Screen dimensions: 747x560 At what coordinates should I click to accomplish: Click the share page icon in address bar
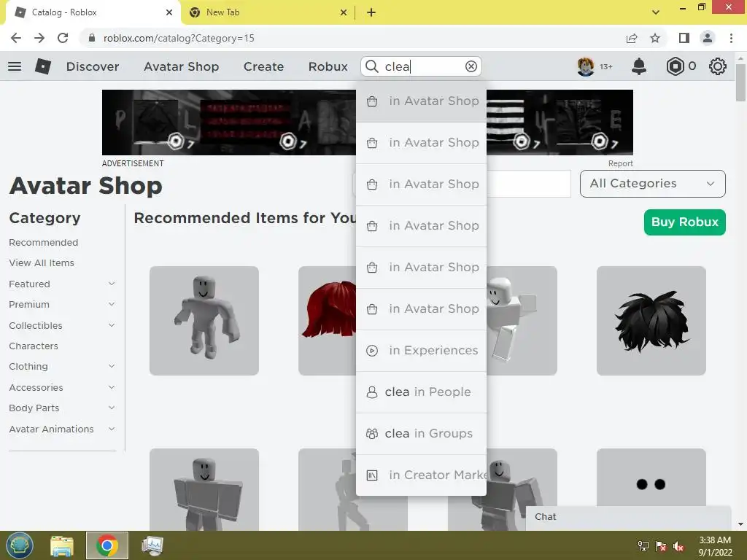click(632, 38)
